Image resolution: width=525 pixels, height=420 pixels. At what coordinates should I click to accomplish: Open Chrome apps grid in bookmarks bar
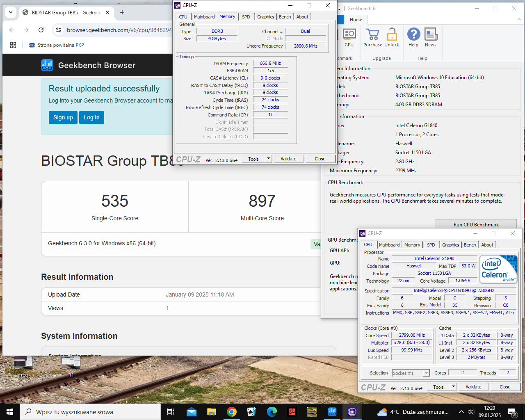tap(13, 45)
